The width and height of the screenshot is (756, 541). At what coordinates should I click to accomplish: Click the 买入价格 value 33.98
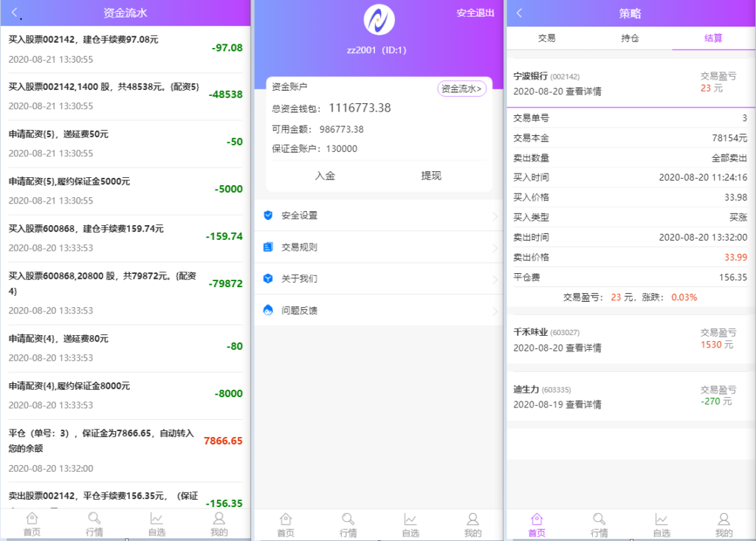(x=736, y=197)
